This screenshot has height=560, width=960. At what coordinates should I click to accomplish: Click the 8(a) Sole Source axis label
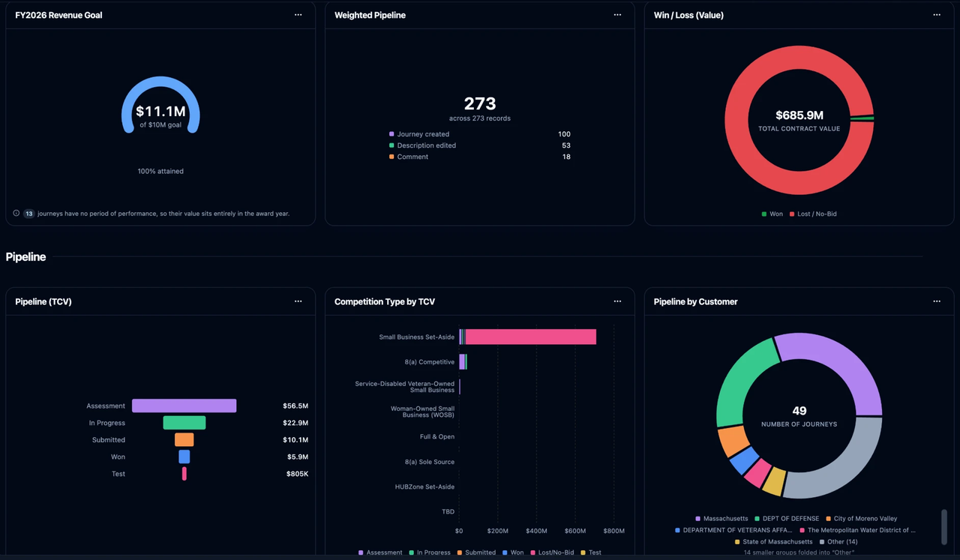point(430,462)
